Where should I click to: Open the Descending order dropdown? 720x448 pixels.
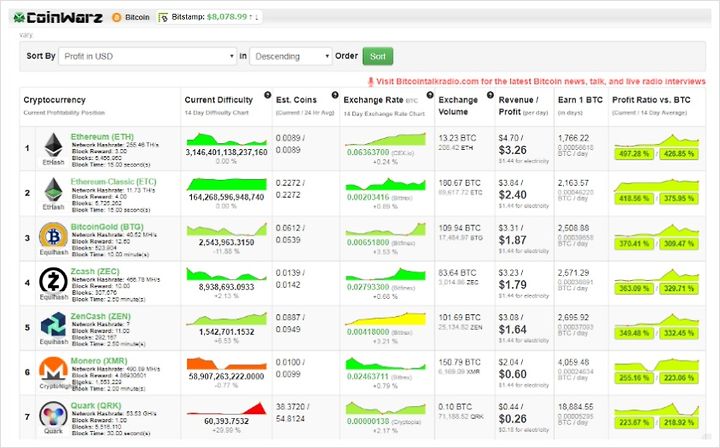coord(291,56)
